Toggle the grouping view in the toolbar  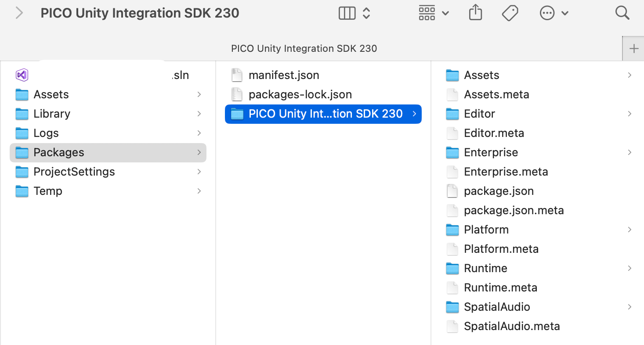click(x=427, y=13)
